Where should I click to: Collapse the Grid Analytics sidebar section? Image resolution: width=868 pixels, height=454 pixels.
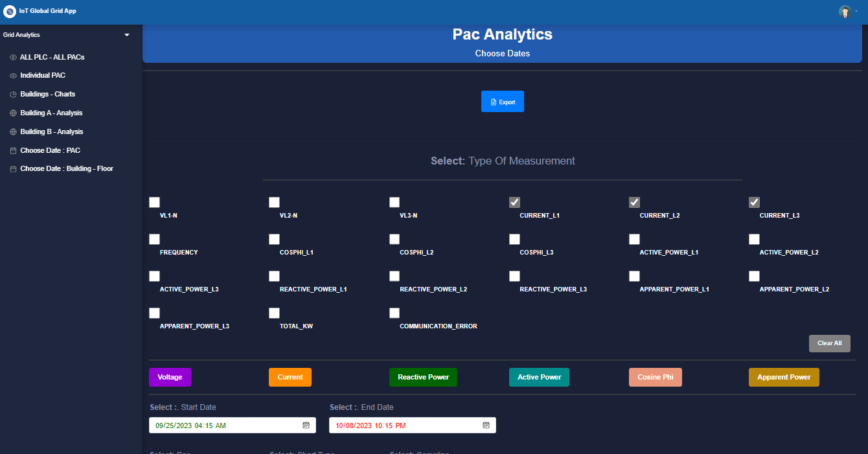127,35
